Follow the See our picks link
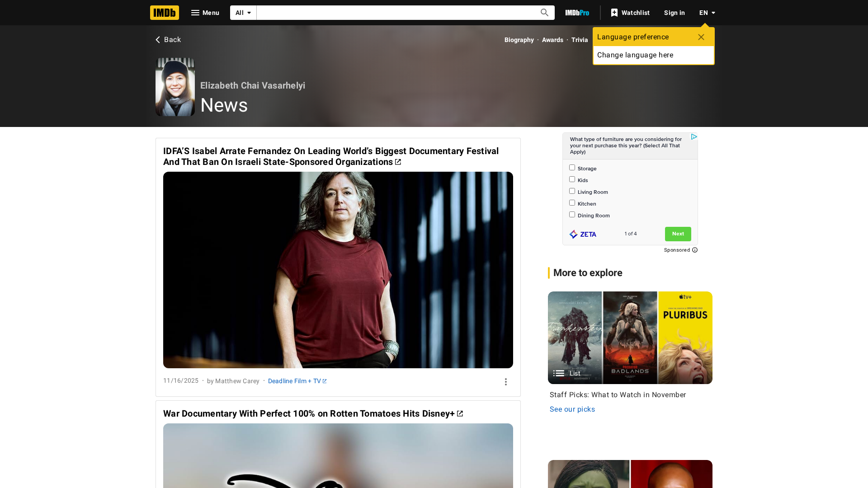868x488 pixels. (x=572, y=409)
